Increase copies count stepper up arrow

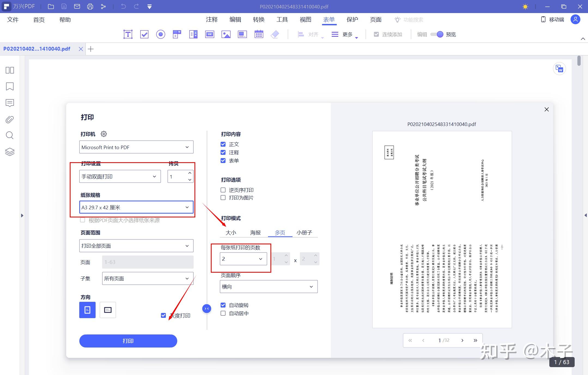190,173
